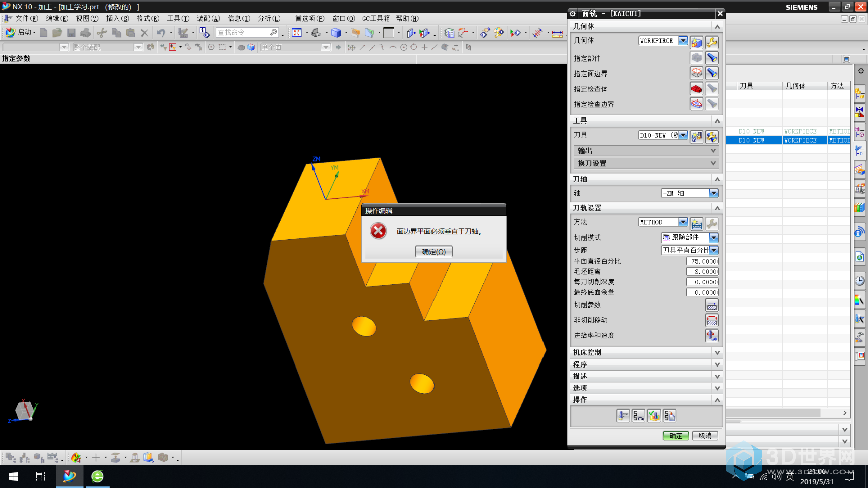The width and height of the screenshot is (868, 488).
Task: Open the 插入 menu
Action: tap(117, 18)
